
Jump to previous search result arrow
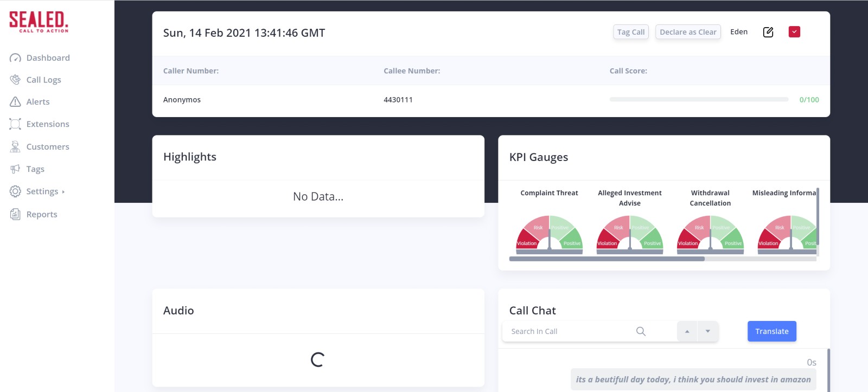(687, 331)
